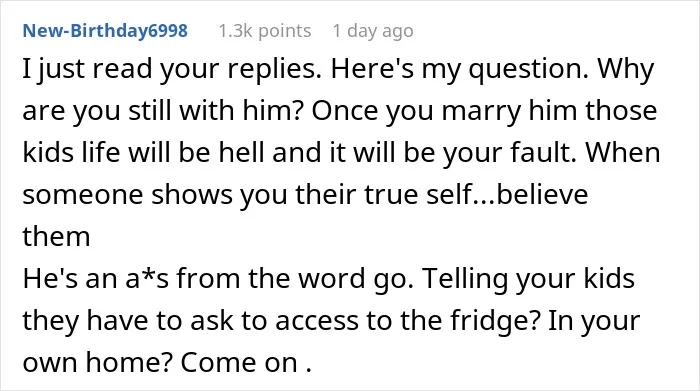Image resolution: width=700 pixels, height=391 pixels.
Task: Click the phrase 'own home?'
Action: pos(97,362)
